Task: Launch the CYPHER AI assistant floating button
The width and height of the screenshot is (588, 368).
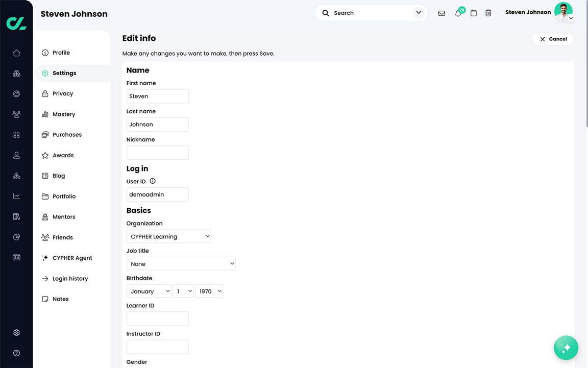Action: [x=566, y=348]
